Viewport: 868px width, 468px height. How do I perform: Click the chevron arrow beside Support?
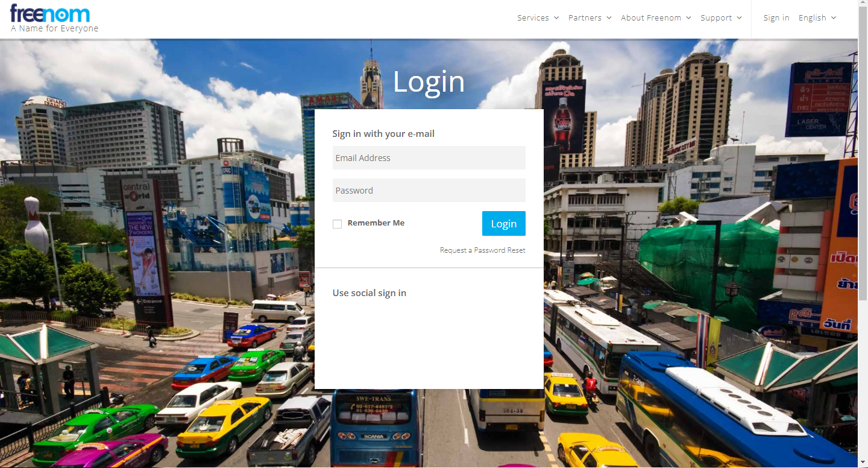(x=740, y=18)
